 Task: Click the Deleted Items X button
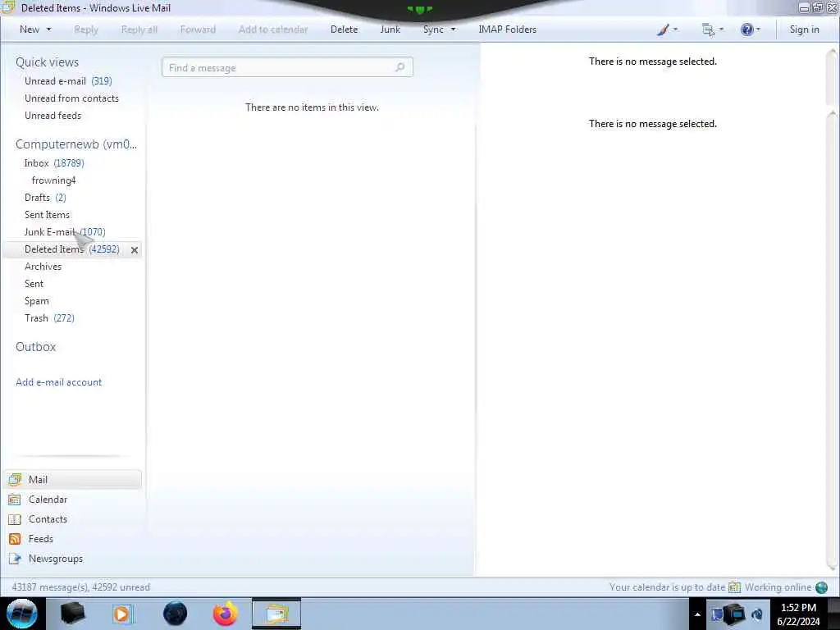[135, 250]
